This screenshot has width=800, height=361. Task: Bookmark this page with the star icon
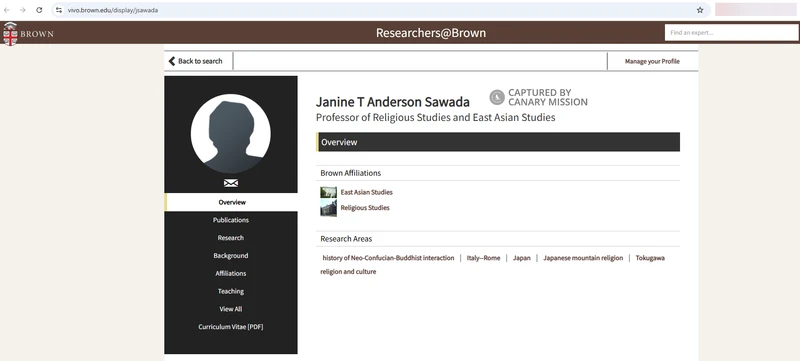[x=700, y=10]
